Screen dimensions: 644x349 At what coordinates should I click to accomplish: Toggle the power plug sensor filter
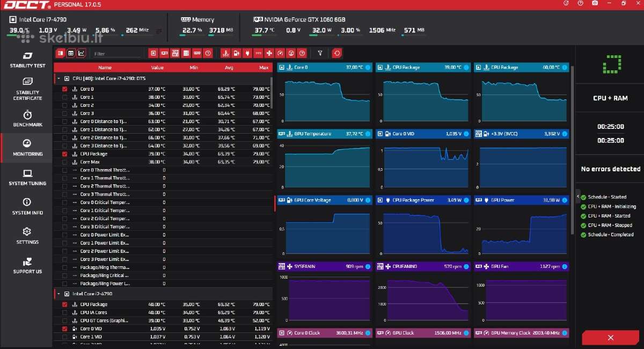pyautogui.click(x=247, y=53)
